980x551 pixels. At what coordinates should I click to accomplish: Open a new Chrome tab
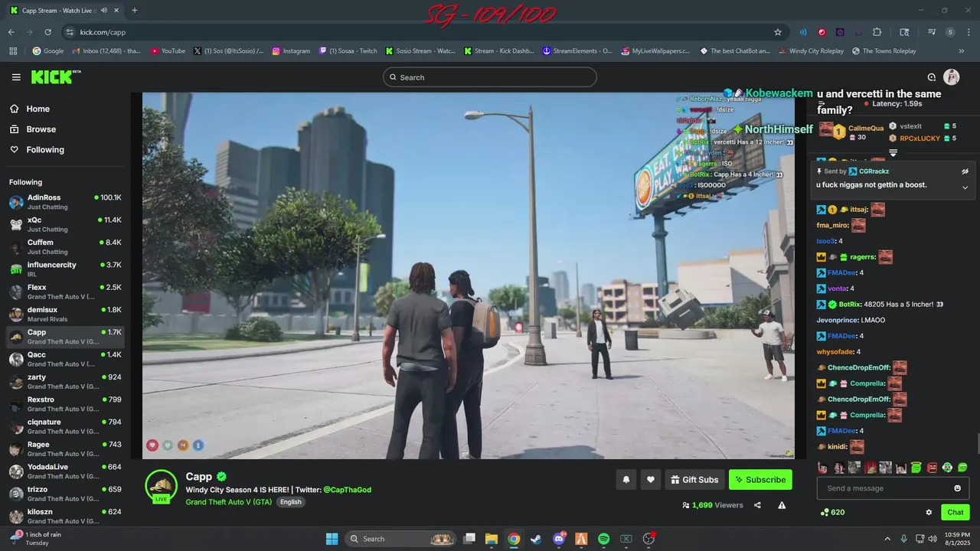[135, 10]
